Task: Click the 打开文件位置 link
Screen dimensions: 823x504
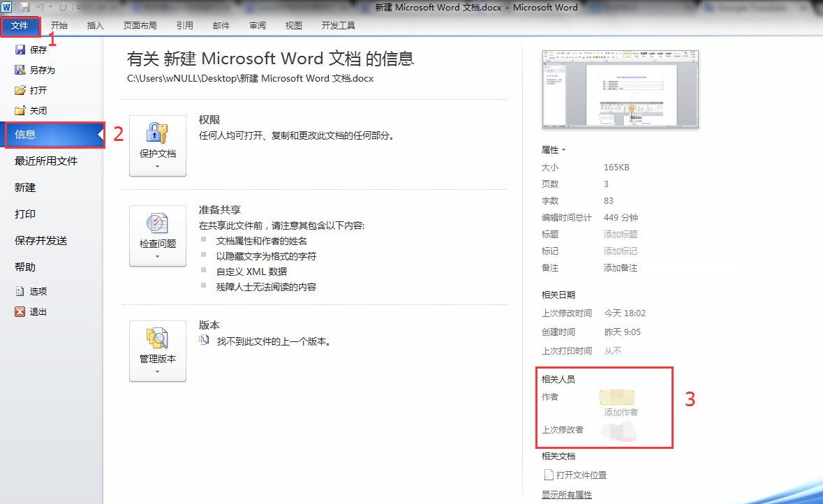Action: pyautogui.click(x=581, y=475)
